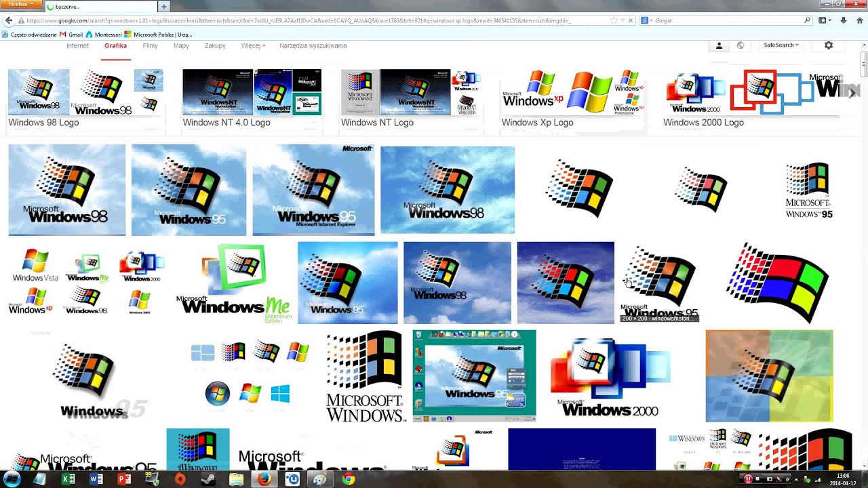
Task: Expand the Więcej dropdown
Action: pyautogui.click(x=253, y=46)
